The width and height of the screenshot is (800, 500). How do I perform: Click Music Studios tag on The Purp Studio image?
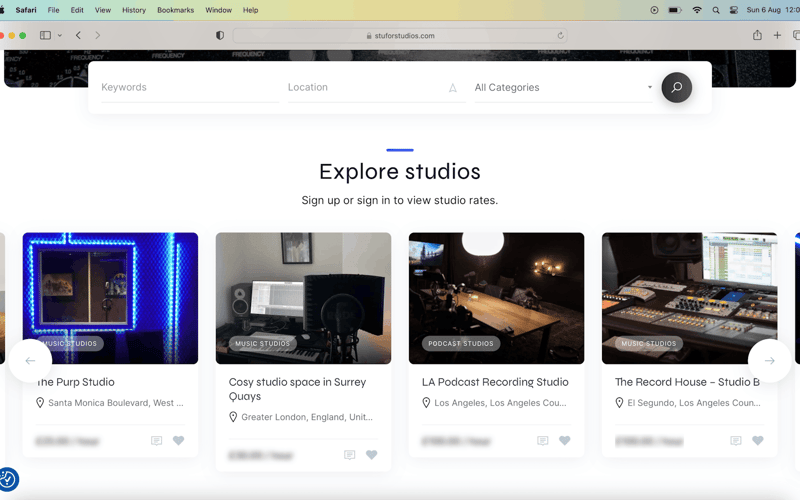(x=70, y=343)
